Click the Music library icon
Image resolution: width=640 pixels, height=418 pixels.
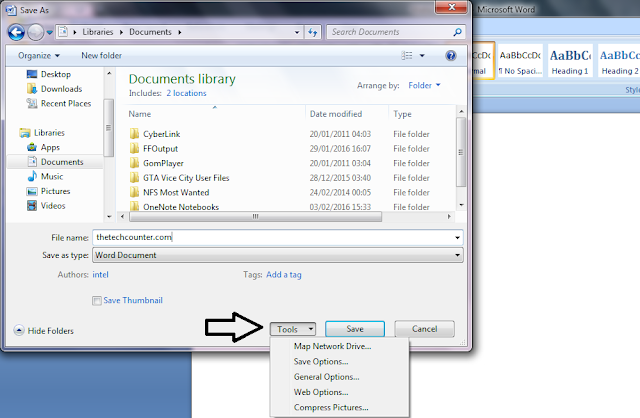click(x=32, y=176)
